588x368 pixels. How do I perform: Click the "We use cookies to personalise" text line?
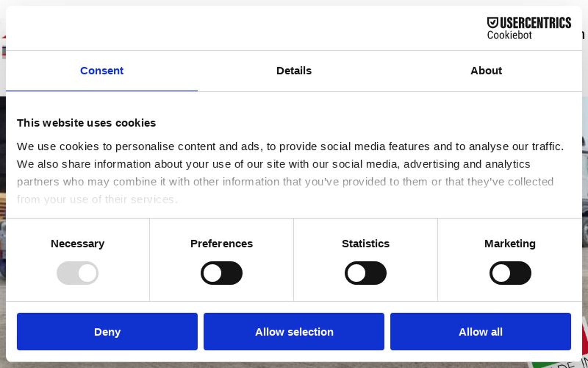pyautogui.click(x=290, y=146)
